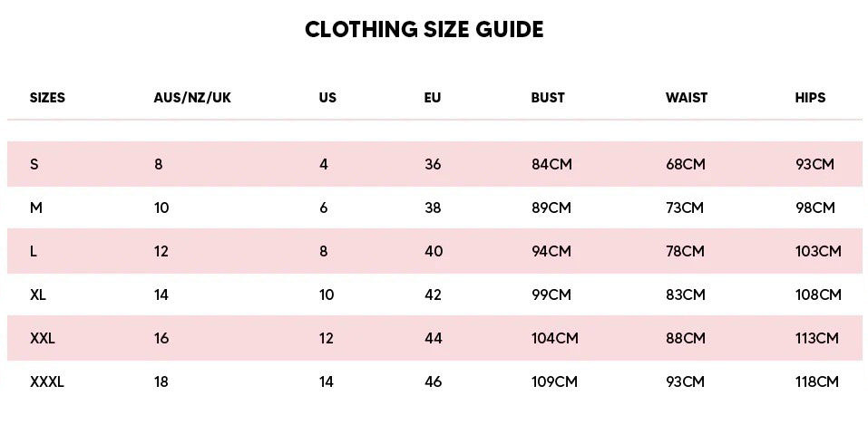Click the 103CM hips measurement
This screenshot has width=868, height=444.
[x=818, y=252]
